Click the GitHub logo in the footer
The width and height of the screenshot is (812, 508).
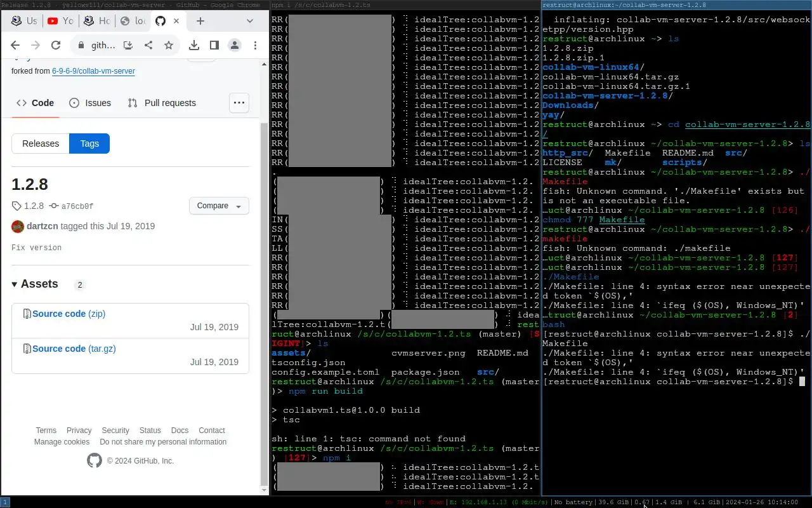[94, 461]
